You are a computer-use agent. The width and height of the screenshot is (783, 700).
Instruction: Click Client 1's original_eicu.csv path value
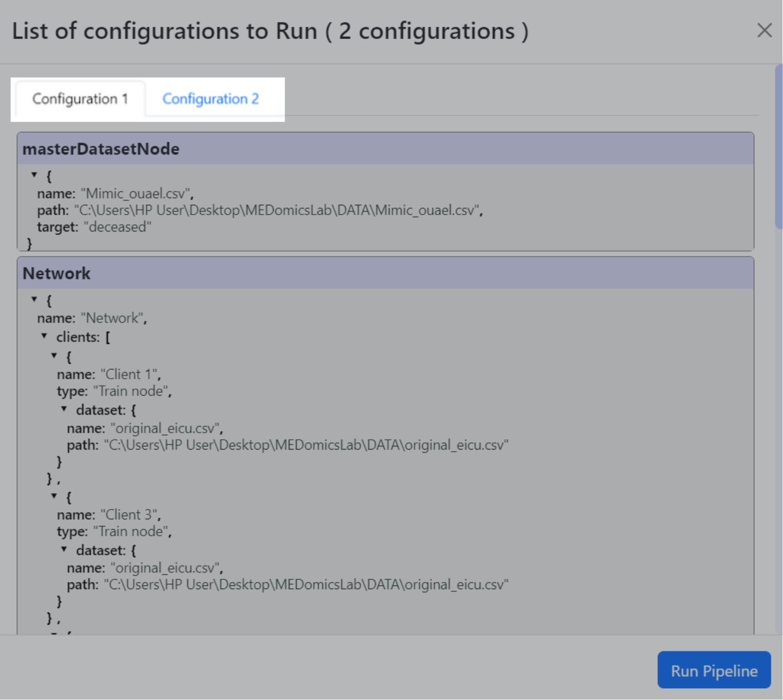coord(306,445)
